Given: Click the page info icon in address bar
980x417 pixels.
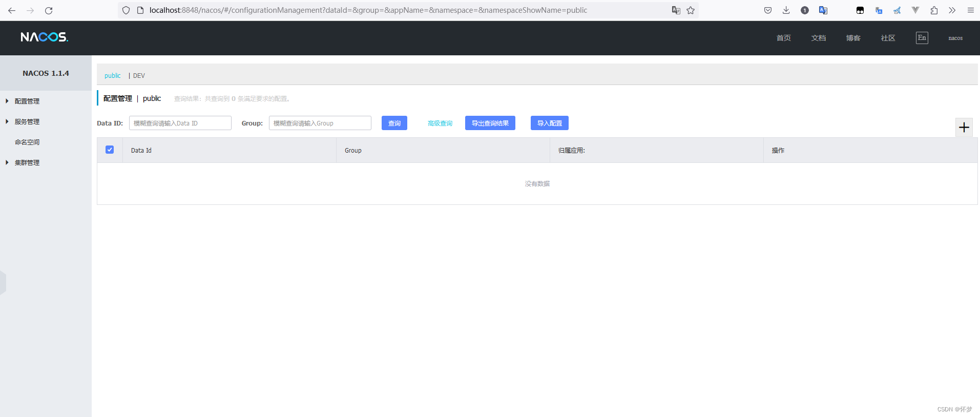Looking at the screenshot, I should coord(140,10).
